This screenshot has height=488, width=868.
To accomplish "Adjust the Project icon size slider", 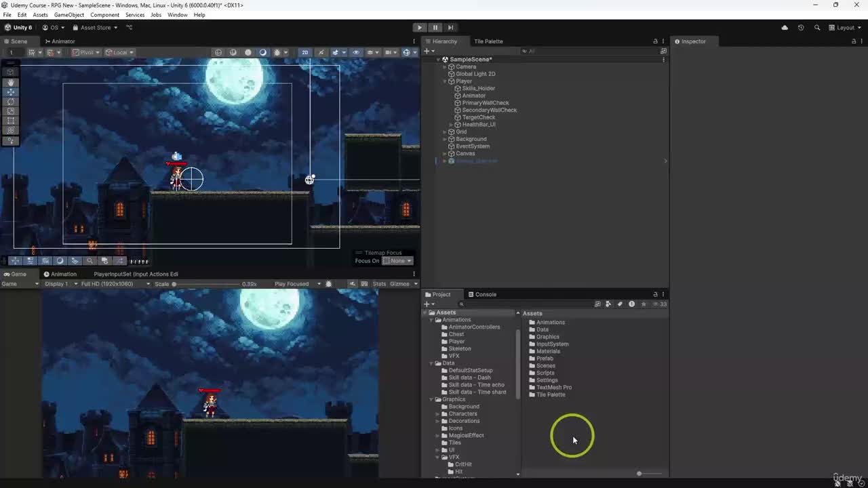I will tap(649, 474).
